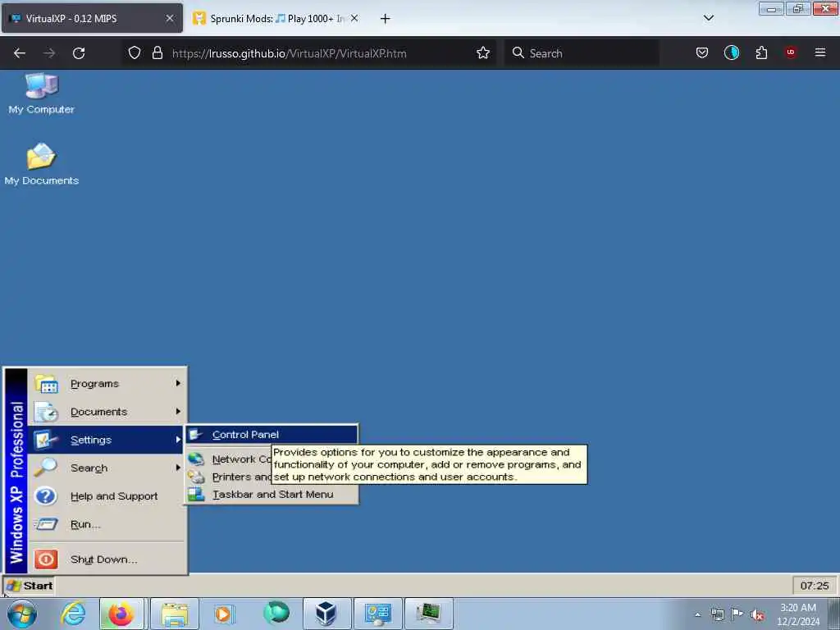
Task: Select Settings in Start menu
Action: tap(107, 440)
